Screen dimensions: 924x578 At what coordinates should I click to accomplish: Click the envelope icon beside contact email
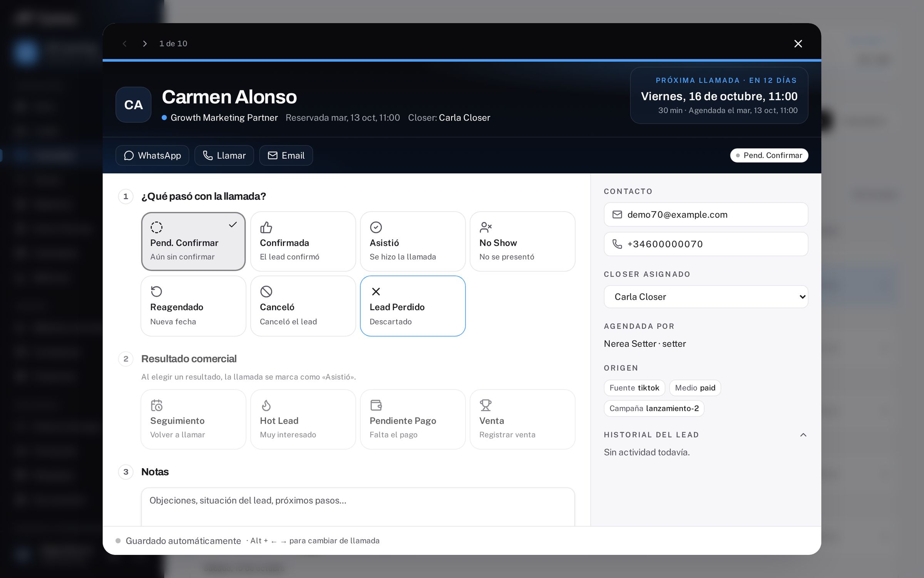[x=617, y=215]
